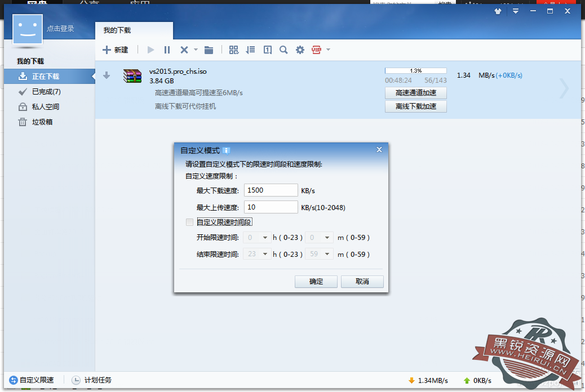Click the 最大上传速度 input field
This screenshot has width=585, height=392.
pyautogui.click(x=271, y=207)
